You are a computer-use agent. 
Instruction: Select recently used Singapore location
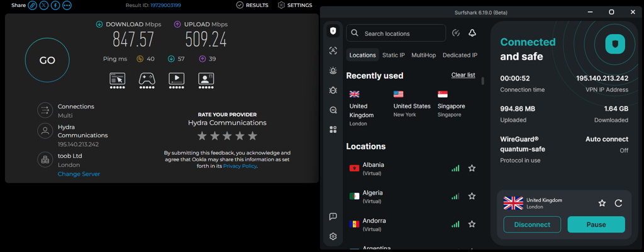(452, 104)
